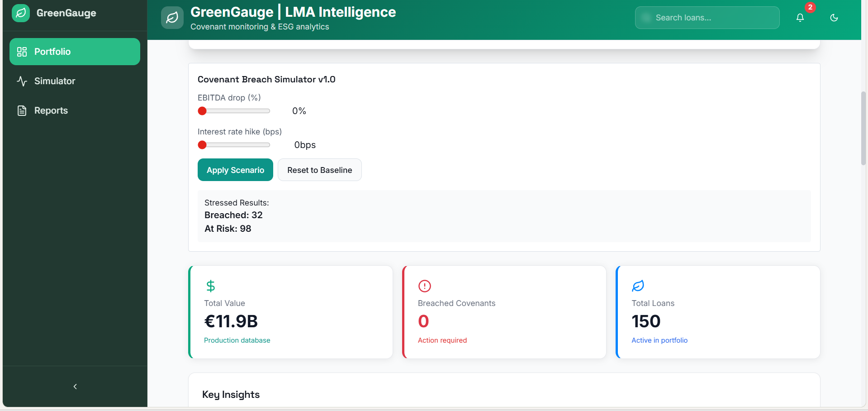The width and height of the screenshot is (868, 411).
Task: Click the Portfolio grid icon in the sidebar
Action: (x=22, y=52)
